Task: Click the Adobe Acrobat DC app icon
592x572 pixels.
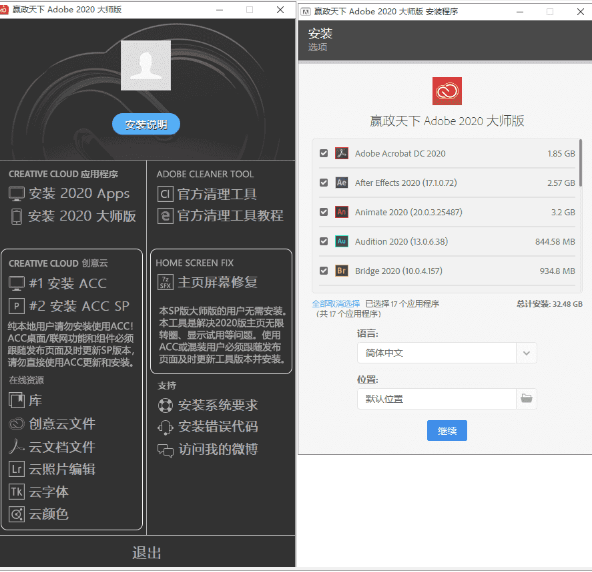Action: 342,153
